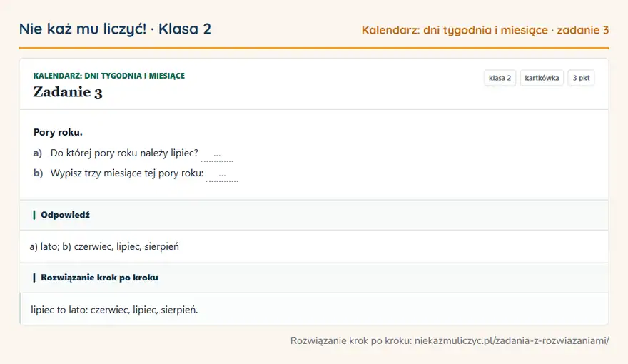Click the 'Pory roku.' bold text

point(58,132)
